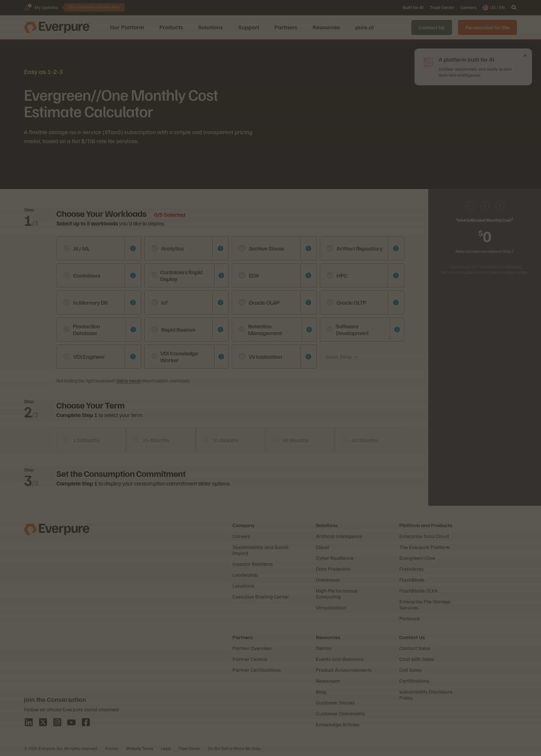
Task: Show info for HPC workload
Action: pos(396,275)
